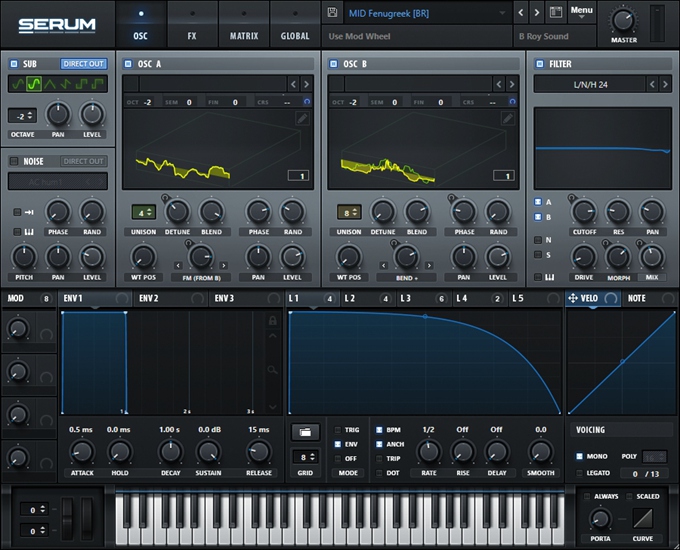
Task: Switch to the GLOBAL tab
Action: [295, 24]
